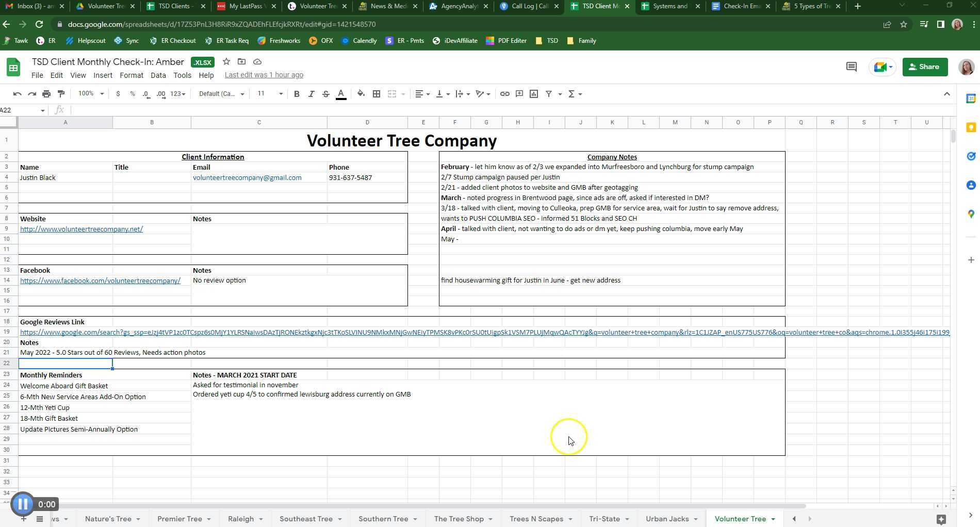The width and height of the screenshot is (980, 527).
Task: Click the insert chart icon
Action: click(x=534, y=94)
